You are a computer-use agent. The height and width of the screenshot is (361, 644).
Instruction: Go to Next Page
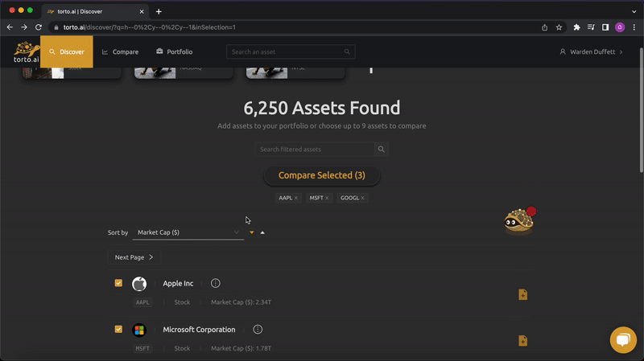pos(134,257)
